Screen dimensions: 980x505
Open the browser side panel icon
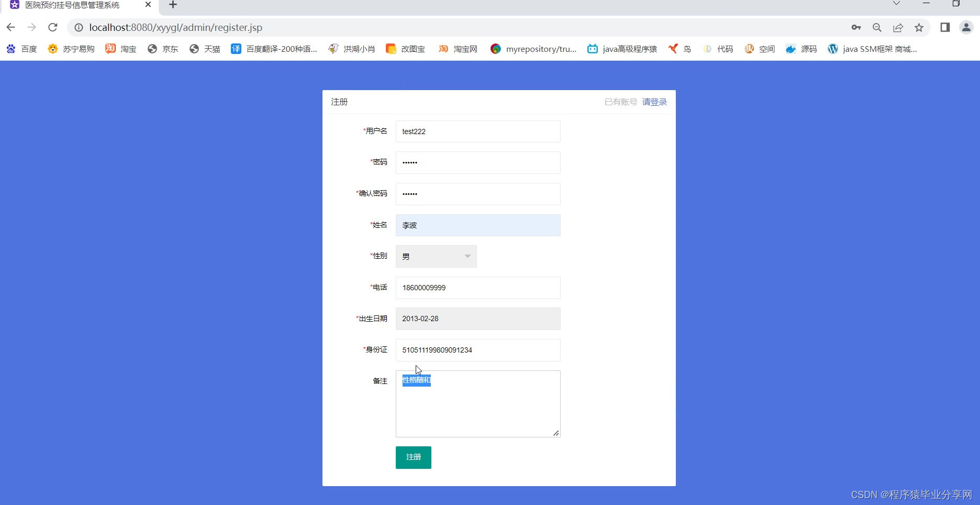[945, 27]
